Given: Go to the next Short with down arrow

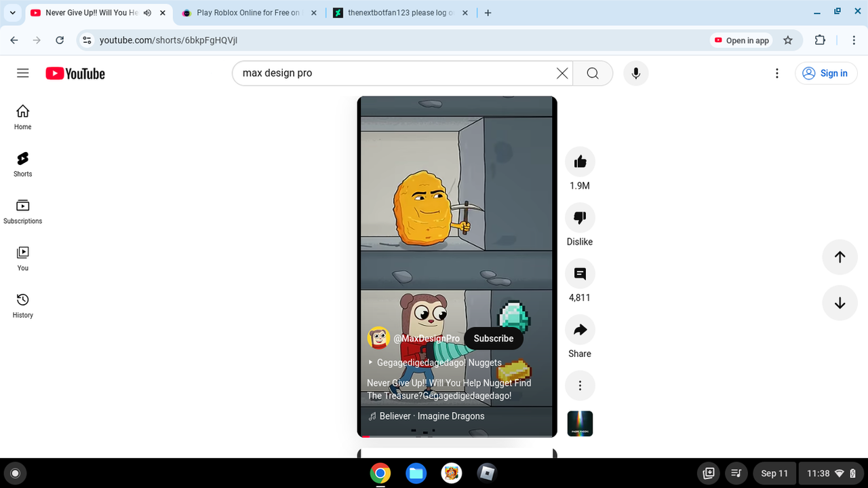Looking at the screenshot, I should [840, 303].
